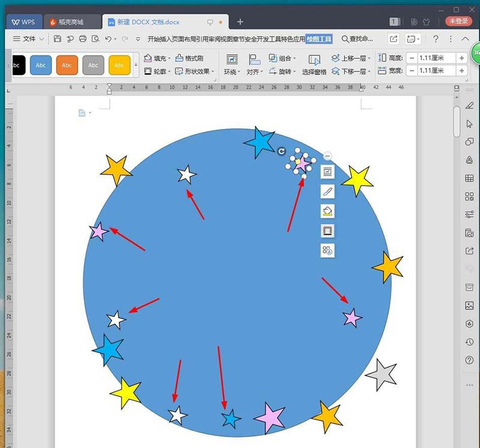Screen dimensions: 480x448
Task: Open the 旋转 rotate dropdown
Action: (x=282, y=71)
